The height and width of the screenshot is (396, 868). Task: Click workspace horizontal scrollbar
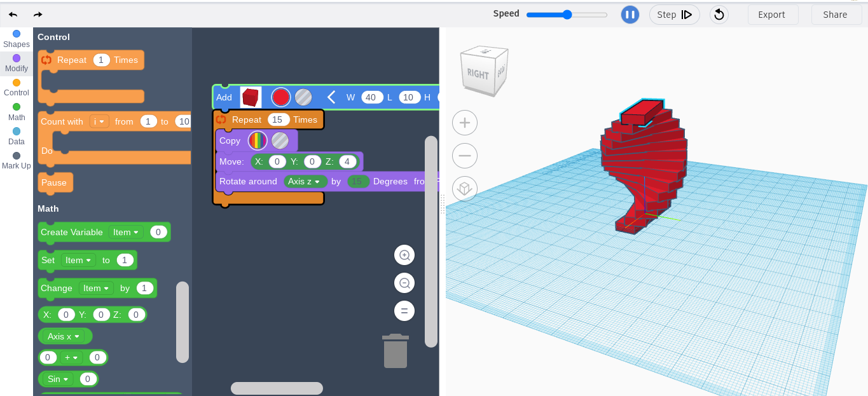(277, 388)
